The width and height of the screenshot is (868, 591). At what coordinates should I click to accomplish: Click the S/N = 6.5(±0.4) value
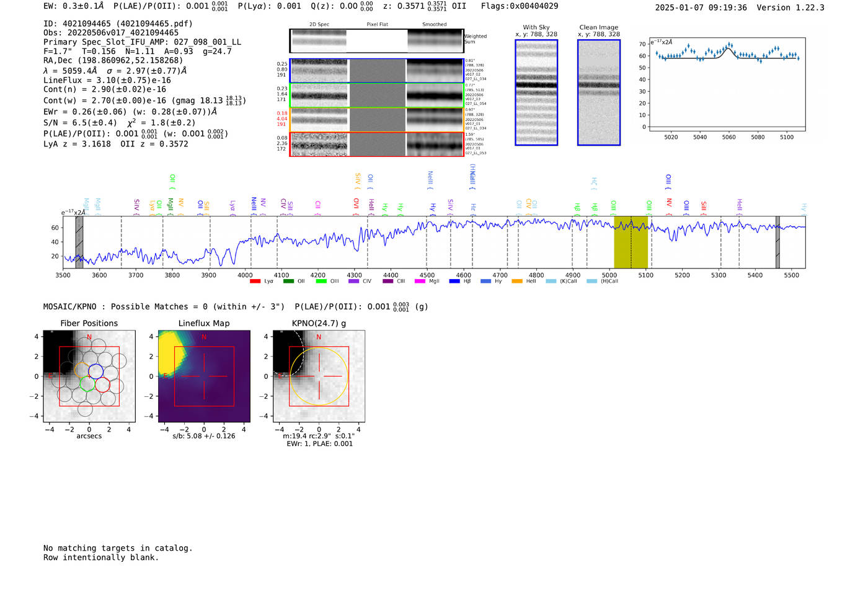click(80, 123)
